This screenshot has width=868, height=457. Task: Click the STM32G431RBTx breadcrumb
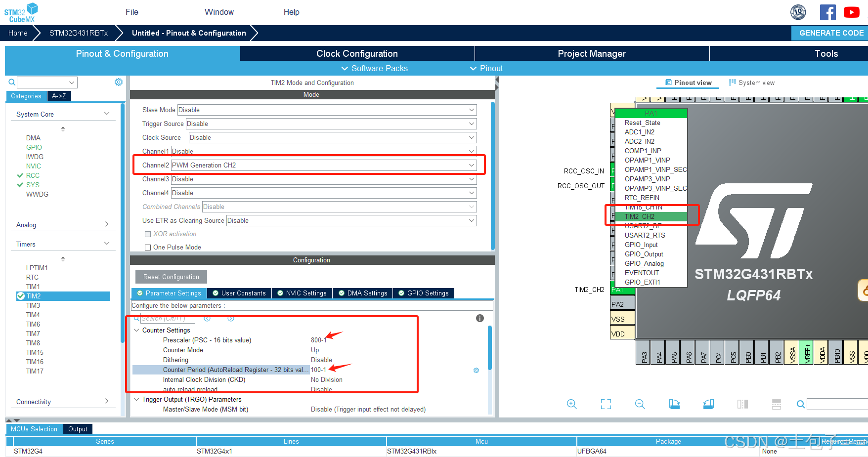(79, 33)
